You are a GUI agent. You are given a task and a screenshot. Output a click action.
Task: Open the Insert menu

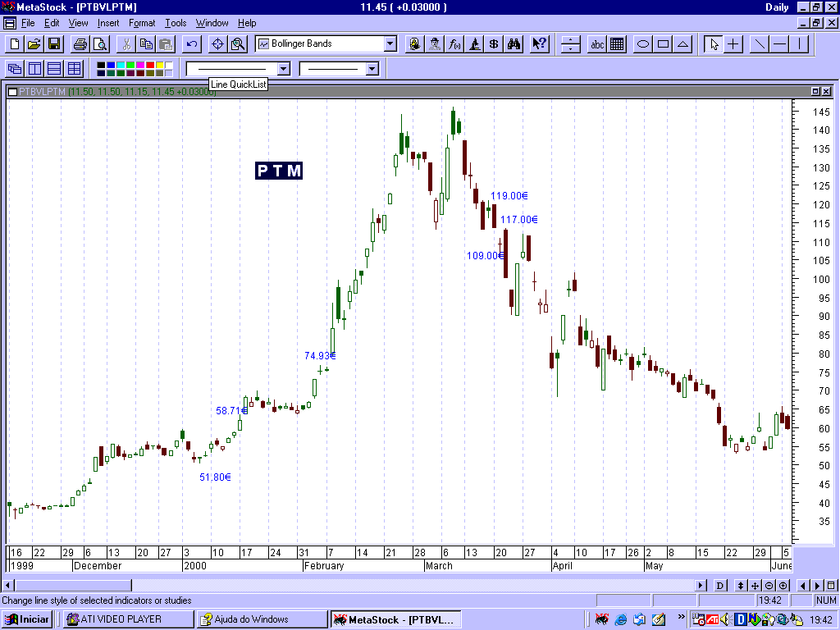(x=108, y=23)
